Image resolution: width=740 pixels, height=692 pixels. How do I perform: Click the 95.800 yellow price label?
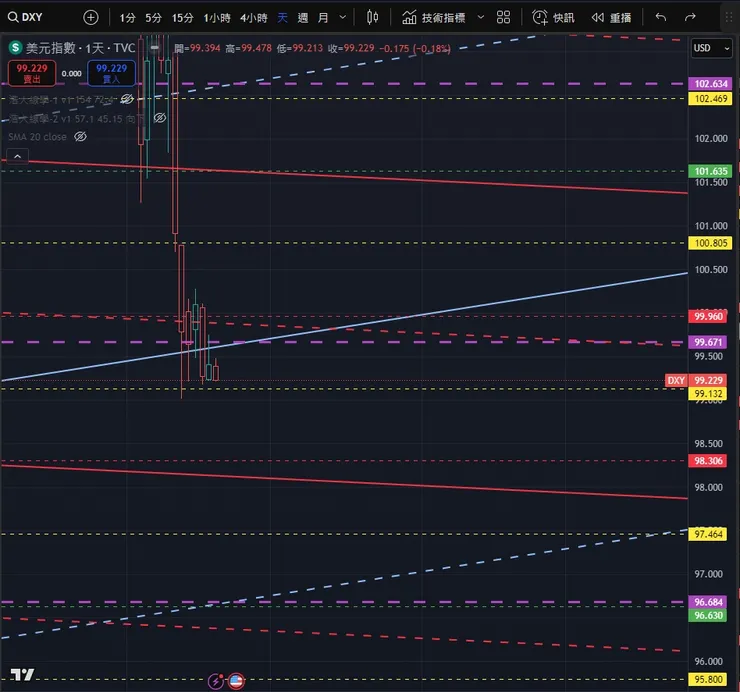coord(708,680)
